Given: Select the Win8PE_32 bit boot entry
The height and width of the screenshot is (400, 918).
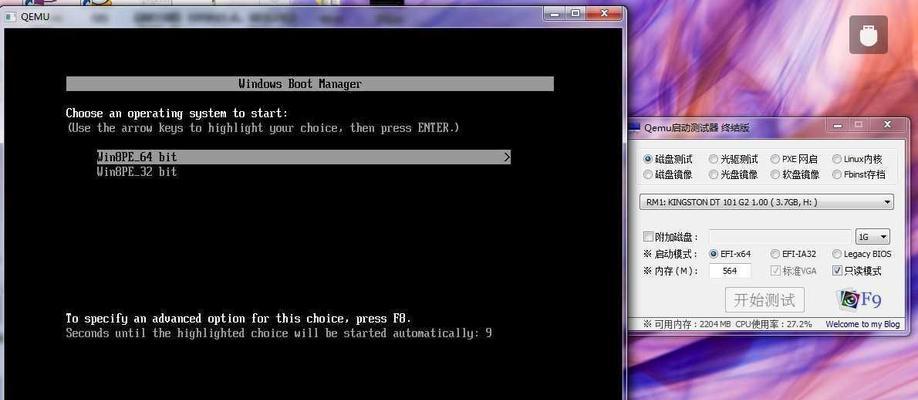Looking at the screenshot, I should coord(136,172).
